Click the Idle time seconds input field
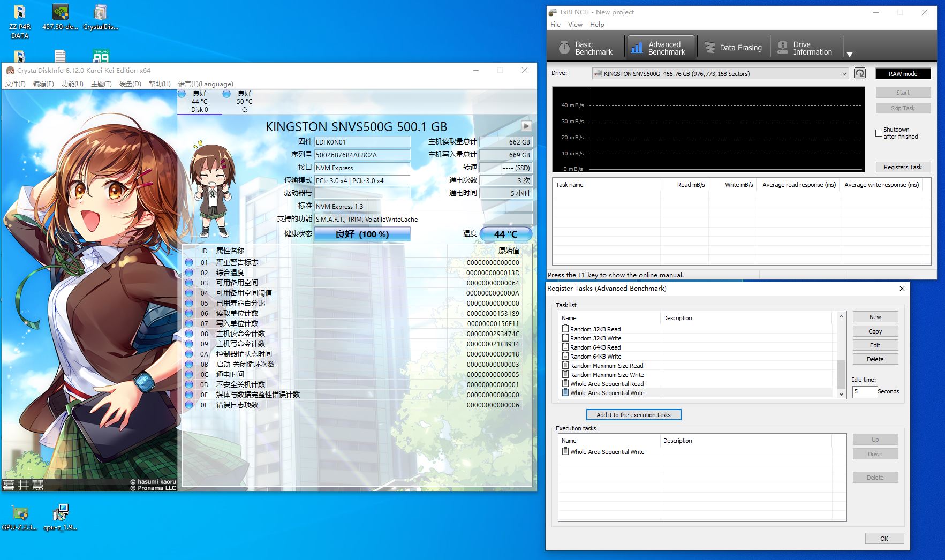Image resolution: width=945 pixels, height=560 pixels. tap(865, 391)
